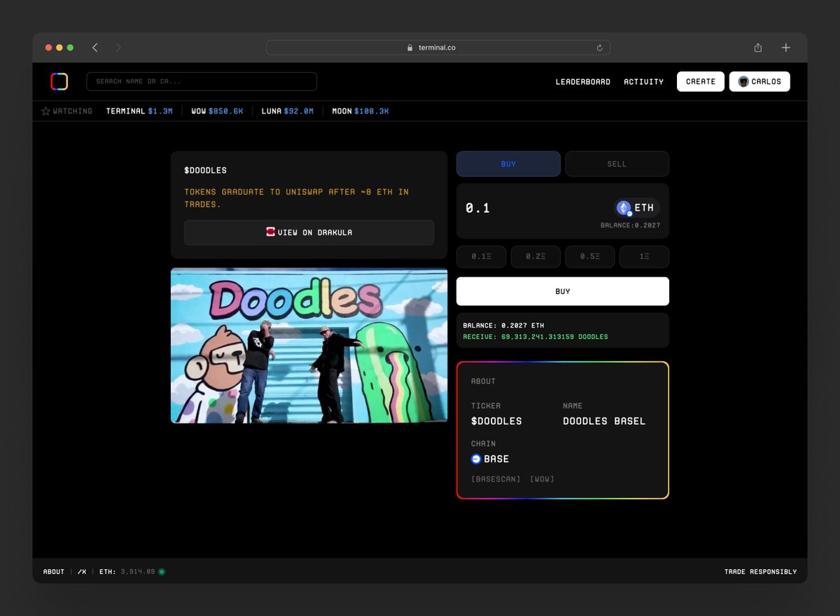Click the Create button
Image resolution: width=840 pixels, height=616 pixels.
tap(701, 82)
